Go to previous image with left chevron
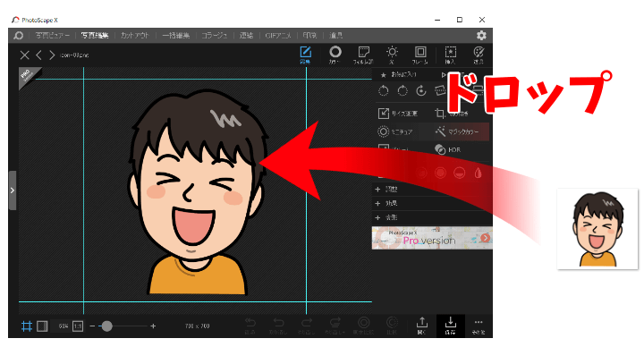The height and width of the screenshot is (347, 644). 38,55
